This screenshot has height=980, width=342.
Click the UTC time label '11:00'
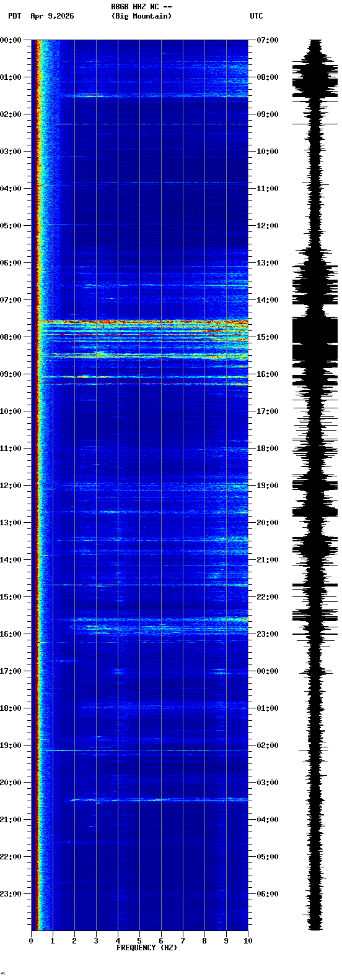coord(268,189)
